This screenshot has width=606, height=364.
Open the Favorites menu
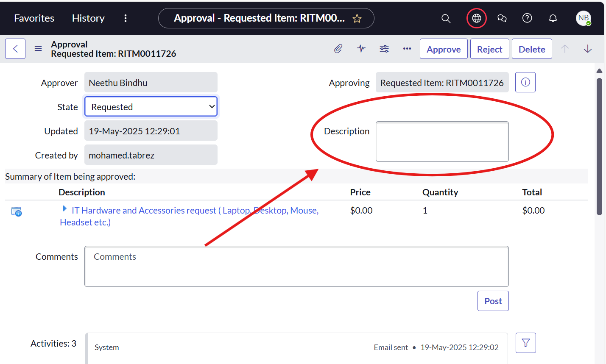point(34,18)
